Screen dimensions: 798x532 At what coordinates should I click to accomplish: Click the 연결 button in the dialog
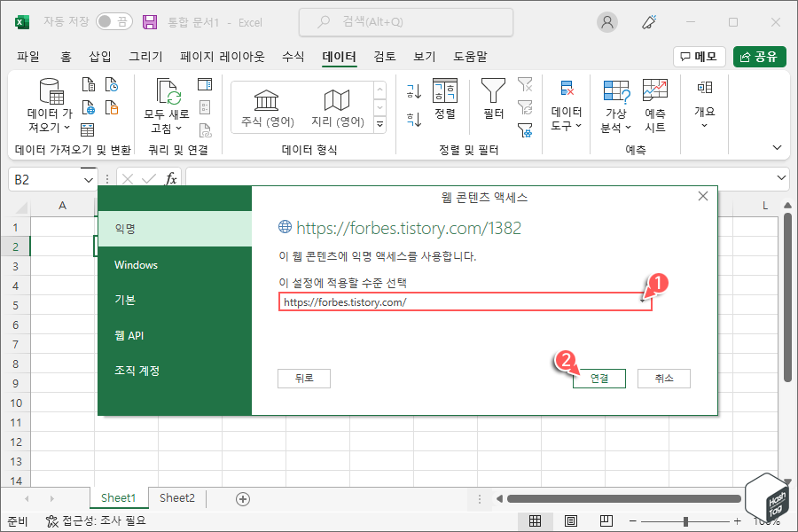click(x=598, y=378)
